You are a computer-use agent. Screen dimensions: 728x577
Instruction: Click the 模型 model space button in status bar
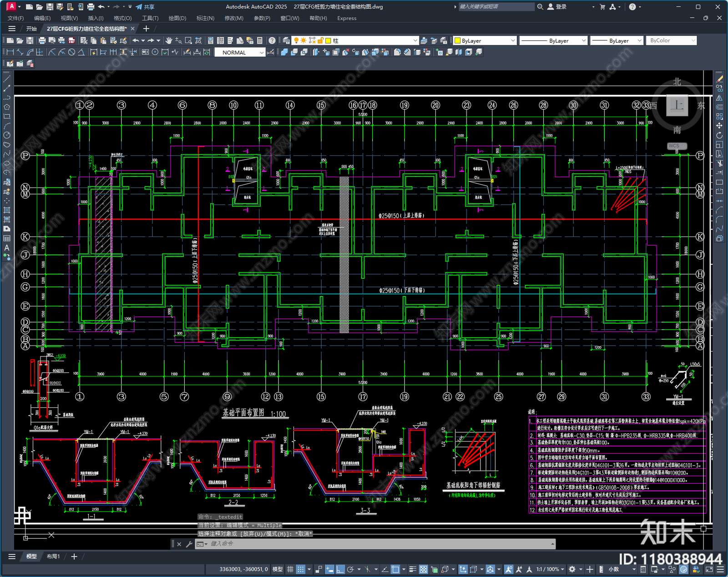(x=277, y=569)
